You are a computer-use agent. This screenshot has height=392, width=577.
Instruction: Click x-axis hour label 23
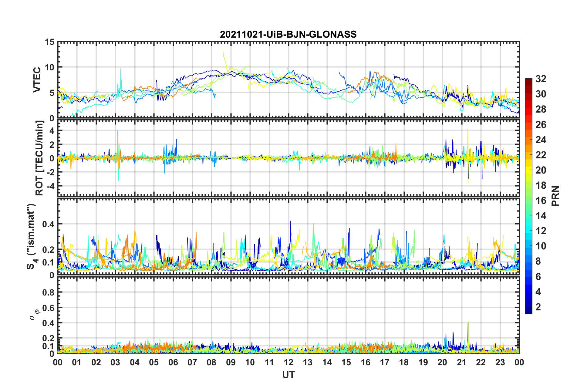500,362
